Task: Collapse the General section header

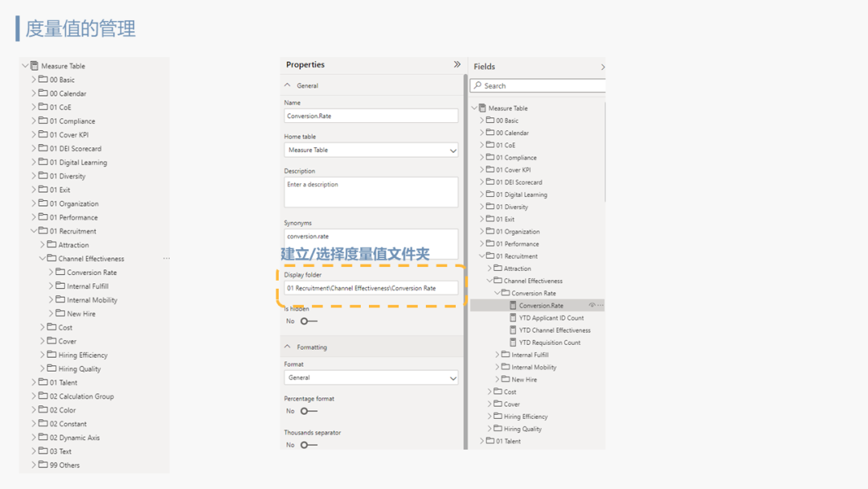Action: pos(288,85)
